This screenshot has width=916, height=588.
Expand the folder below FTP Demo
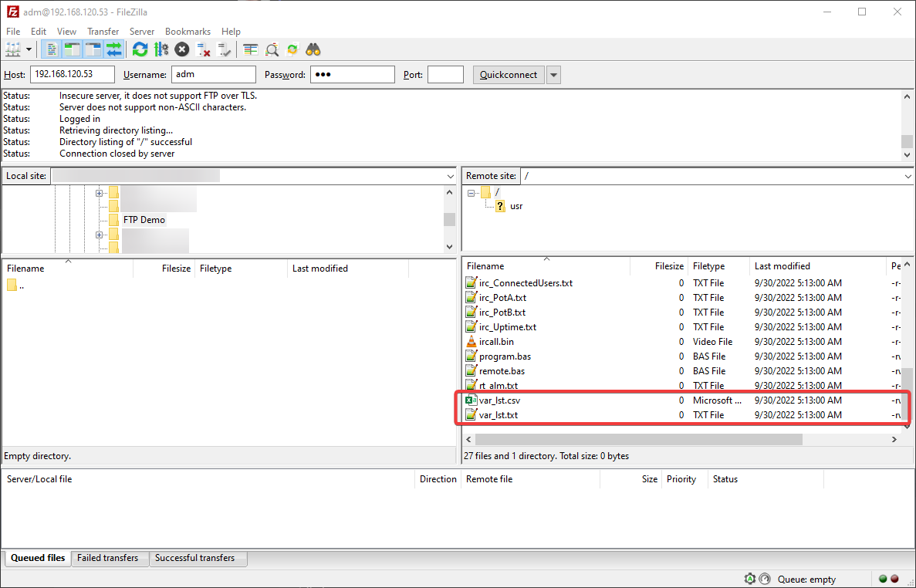(99, 235)
